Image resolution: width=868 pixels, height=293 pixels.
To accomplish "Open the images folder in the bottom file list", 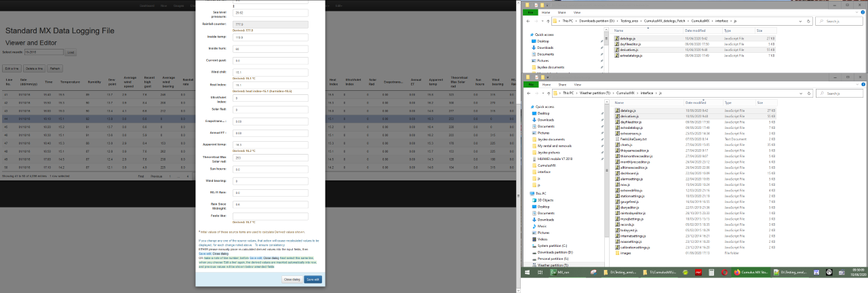I will [625, 252].
